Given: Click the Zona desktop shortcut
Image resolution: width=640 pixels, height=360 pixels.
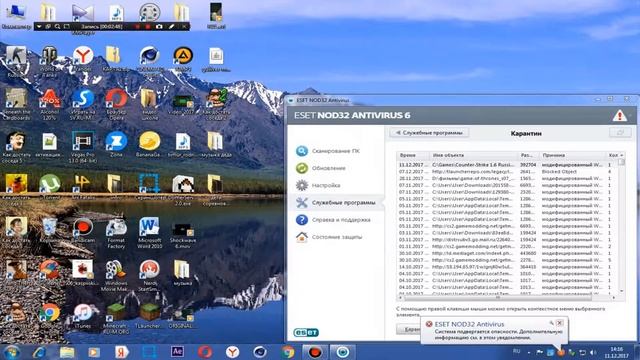Looking at the screenshot, I should tap(116, 144).
